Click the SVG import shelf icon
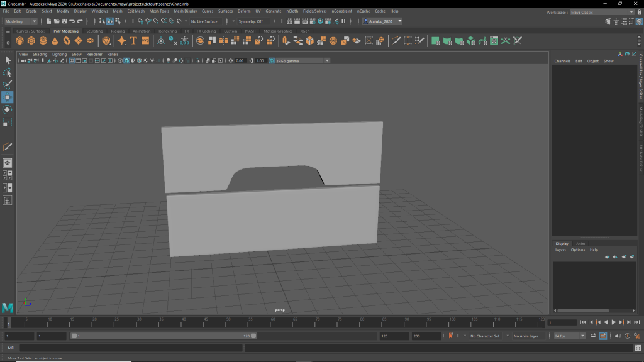Image resolution: width=644 pixels, height=362 pixels. click(145, 41)
